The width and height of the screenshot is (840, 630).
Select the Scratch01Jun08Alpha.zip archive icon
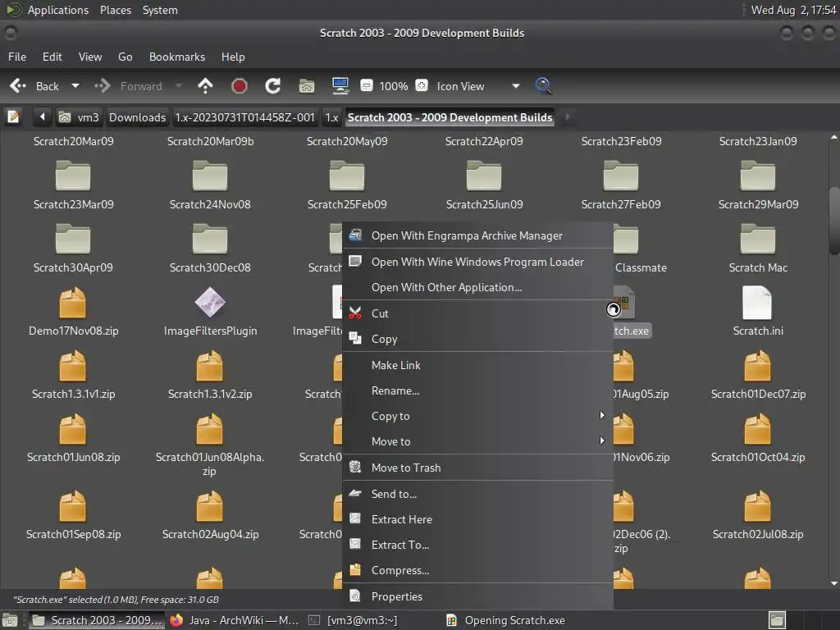point(210,429)
